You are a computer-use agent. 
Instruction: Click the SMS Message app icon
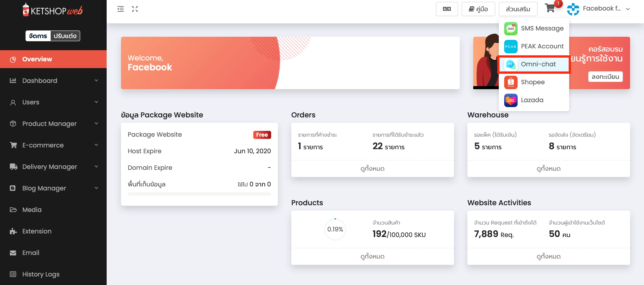point(510,28)
